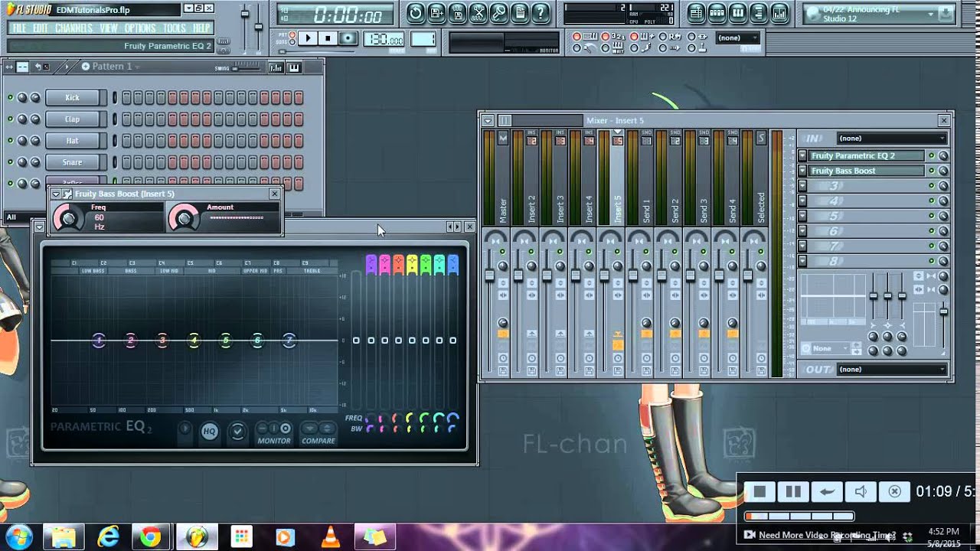Viewport: 980px width, 551px height.
Task: Toggle mute LED for Clap channel
Action: 10,119
